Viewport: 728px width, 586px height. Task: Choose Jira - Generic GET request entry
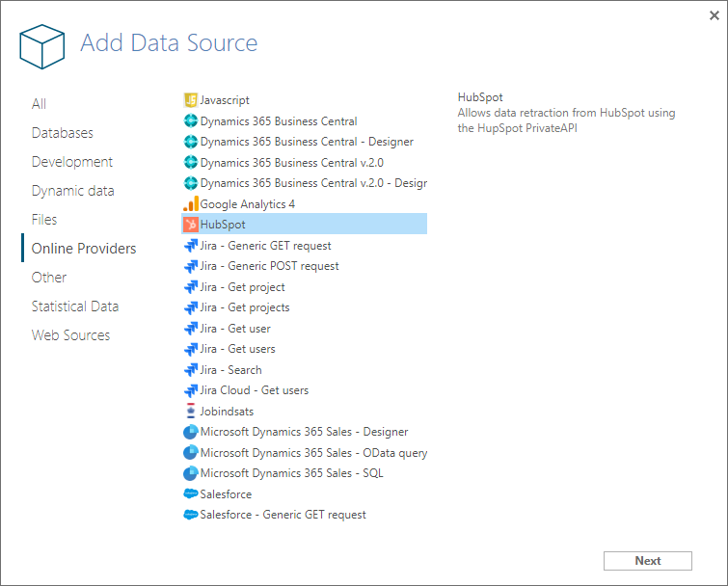pos(304,246)
